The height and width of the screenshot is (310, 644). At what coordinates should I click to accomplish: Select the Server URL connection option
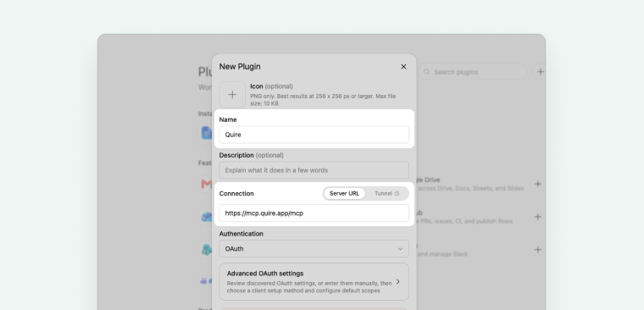point(344,193)
